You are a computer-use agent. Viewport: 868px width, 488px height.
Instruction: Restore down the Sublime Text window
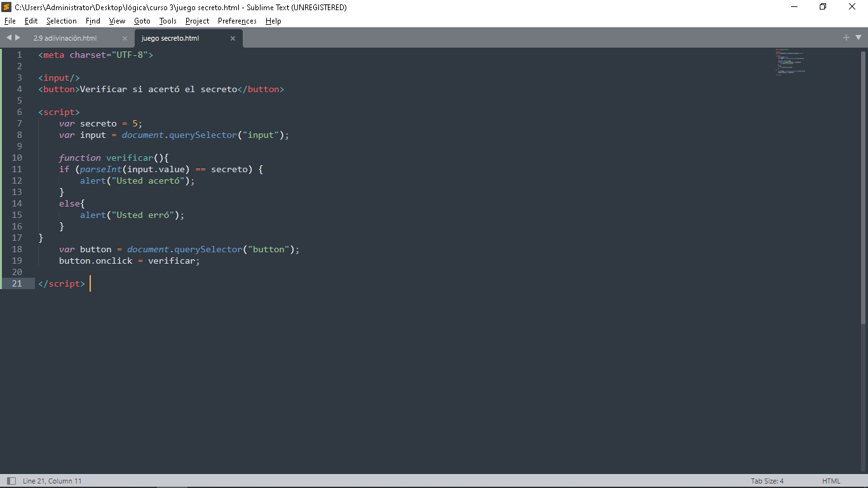[823, 7]
